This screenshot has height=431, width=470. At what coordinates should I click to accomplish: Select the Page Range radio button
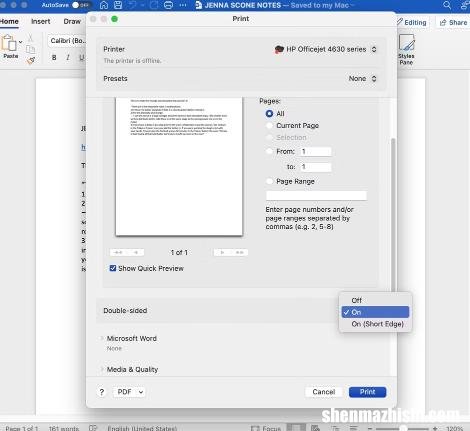[269, 181]
